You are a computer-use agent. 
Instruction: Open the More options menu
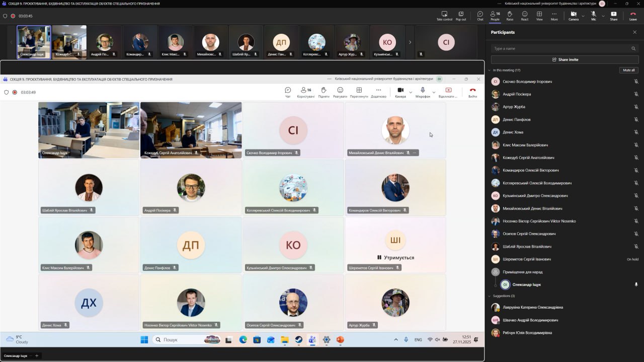554,16
